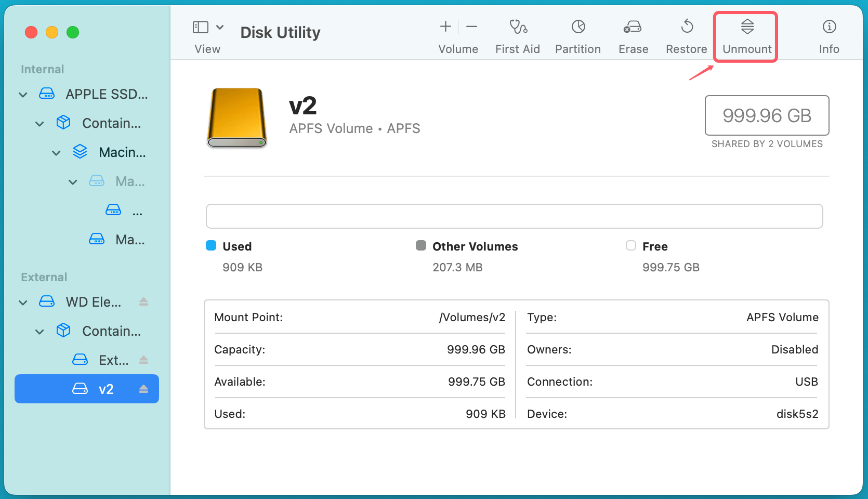Click the 999.96 GB capacity label
This screenshot has height=499, width=868.
click(x=767, y=115)
